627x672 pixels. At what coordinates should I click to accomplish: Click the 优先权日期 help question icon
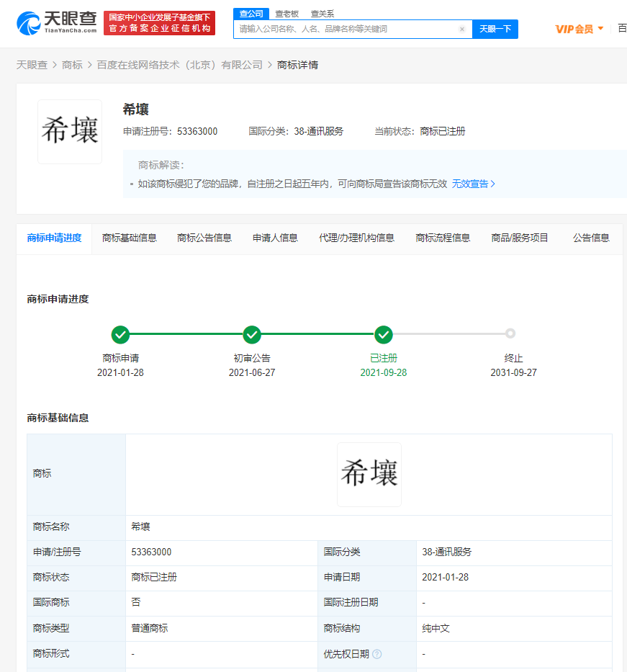click(x=377, y=654)
